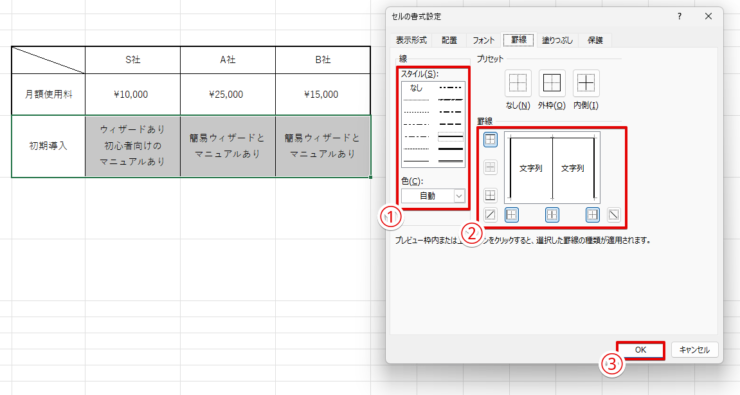The height and width of the screenshot is (395, 740).
Task: Select 簡易ウィザード cell under B社
Action: point(322,146)
